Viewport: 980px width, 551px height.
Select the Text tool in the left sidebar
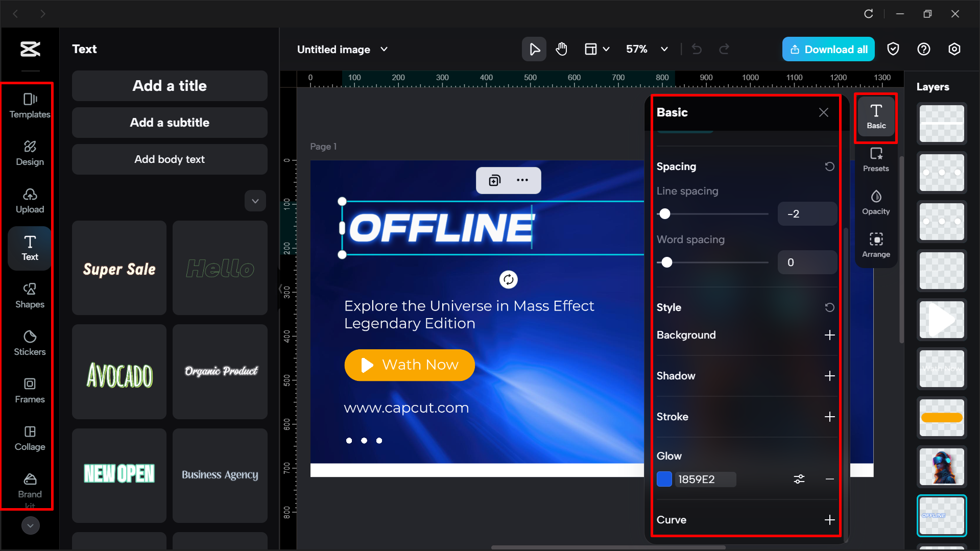[x=30, y=248]
